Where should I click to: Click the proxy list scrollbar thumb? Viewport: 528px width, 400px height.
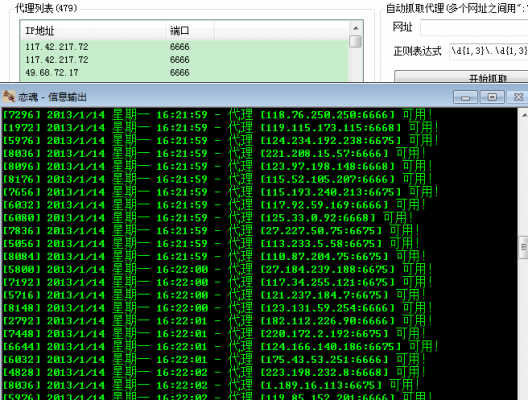coord(356,41)
